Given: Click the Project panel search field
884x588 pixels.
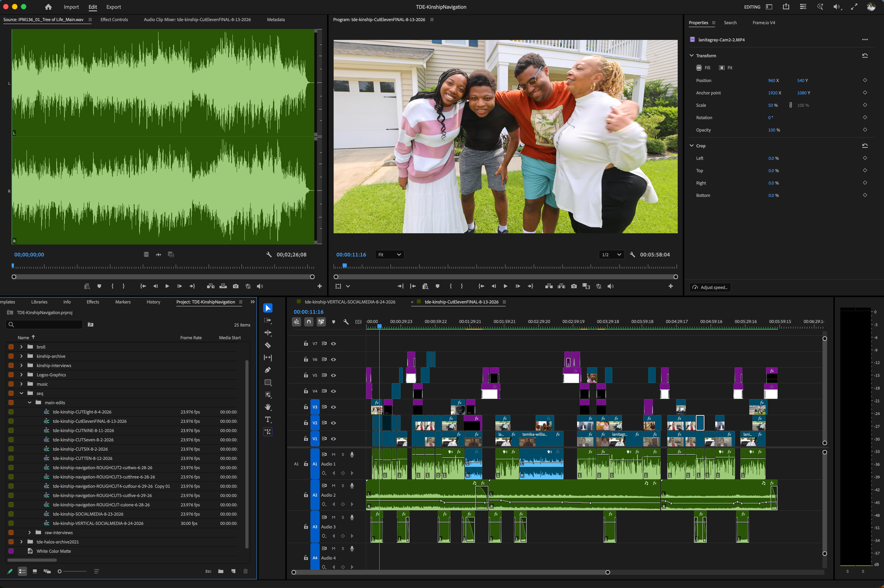Looking at the screenshot, I should 44,324.
